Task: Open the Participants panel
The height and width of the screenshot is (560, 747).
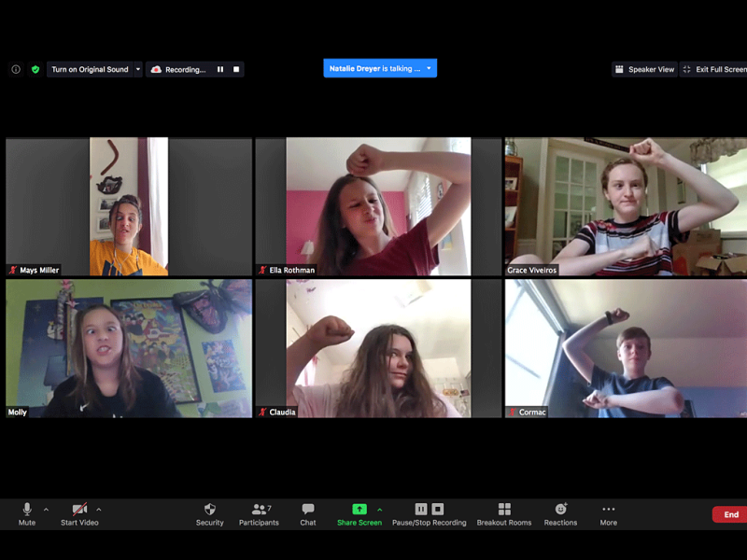Action: click(x=259, y=514)
